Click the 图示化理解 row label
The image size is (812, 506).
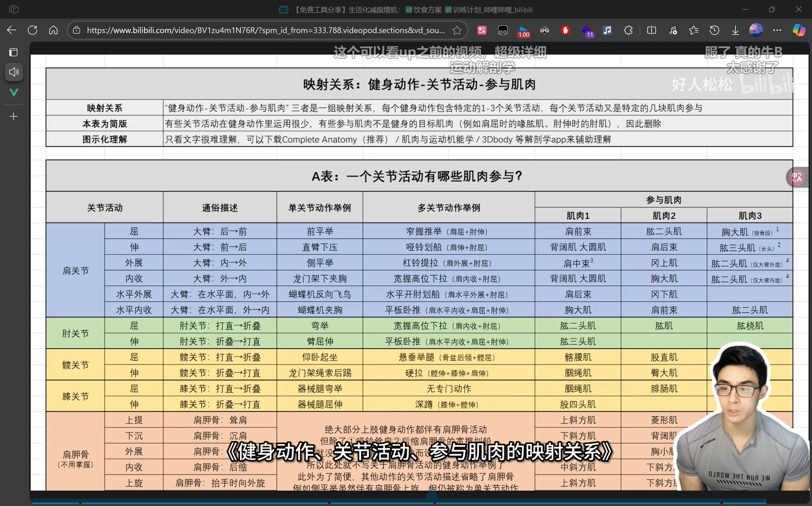pyautogui.click(x=105, y=139)
